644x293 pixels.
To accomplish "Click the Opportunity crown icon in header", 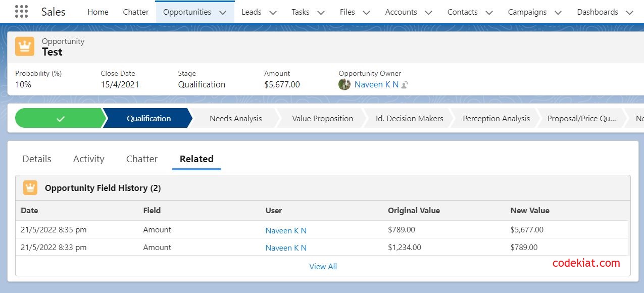I will click(x=25, y=46).
